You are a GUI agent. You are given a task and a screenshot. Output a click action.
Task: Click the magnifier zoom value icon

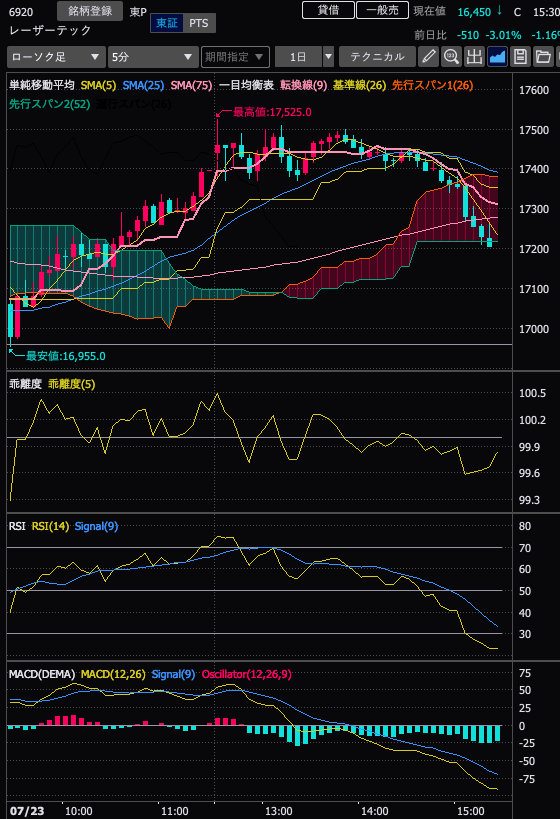click(x=451, y=56)
